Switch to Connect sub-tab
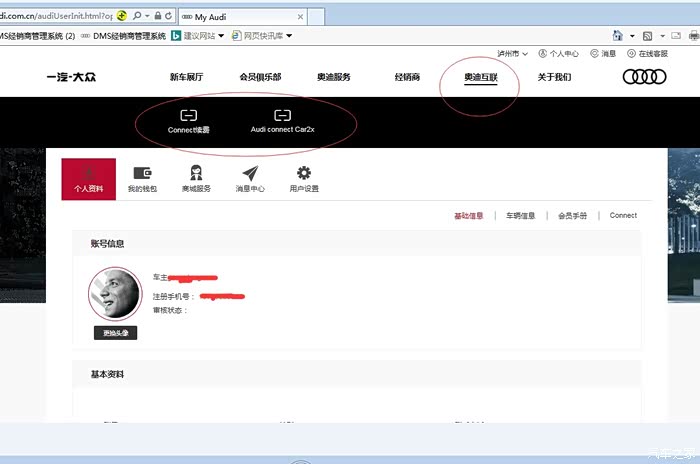Screen dimensions: 700x464 623,215
